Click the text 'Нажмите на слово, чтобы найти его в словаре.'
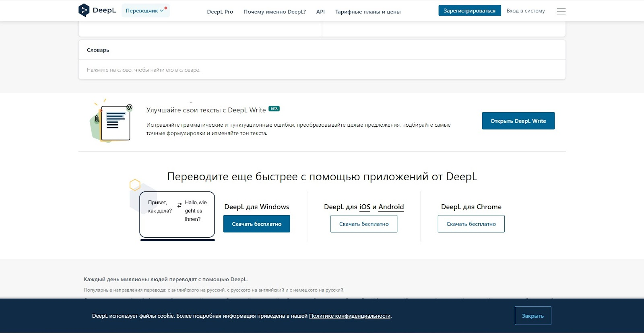 click(144, 70)
